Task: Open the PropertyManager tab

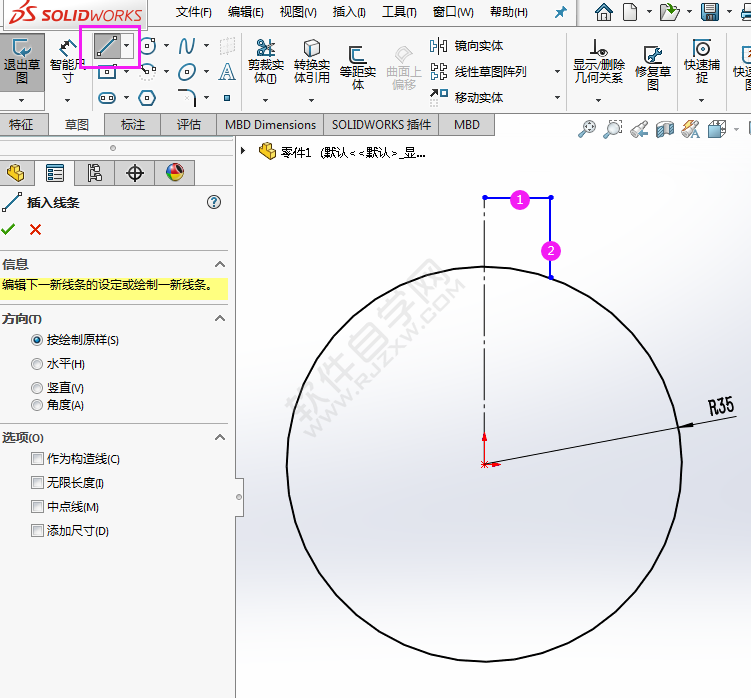Action: pyautogui.click(x=55, y=173)
